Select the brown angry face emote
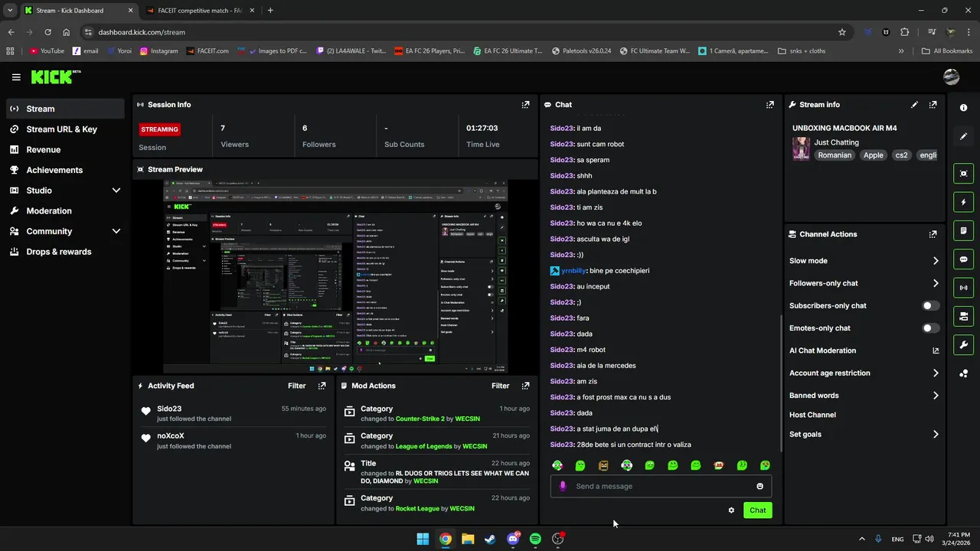 click(603, 465)
